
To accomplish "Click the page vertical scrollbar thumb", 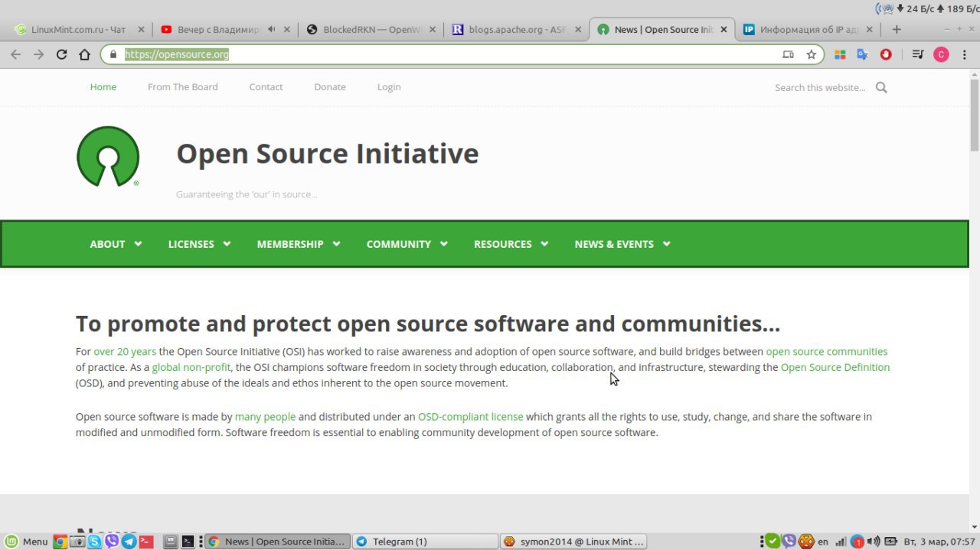I will [975, 115].
